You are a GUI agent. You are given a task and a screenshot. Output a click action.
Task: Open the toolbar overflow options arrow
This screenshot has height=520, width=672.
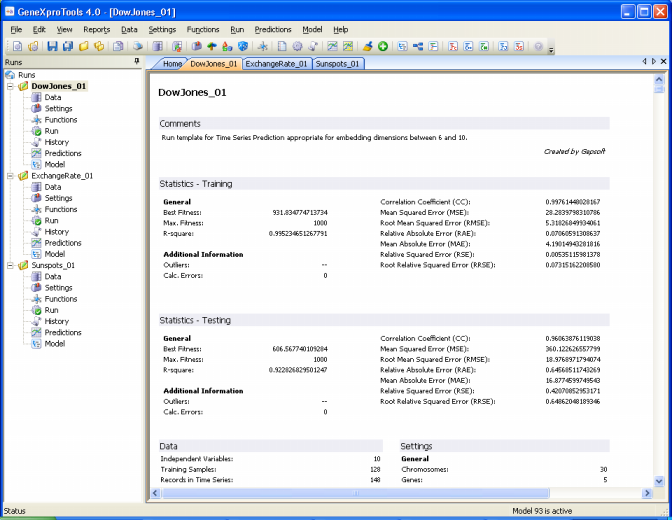point(552,50)
